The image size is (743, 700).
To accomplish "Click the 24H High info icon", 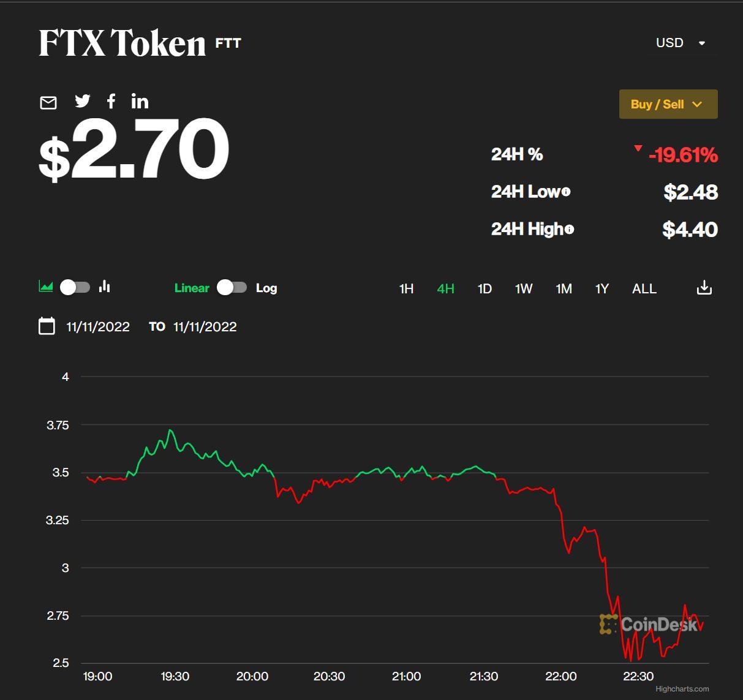I will coord(570,230).
